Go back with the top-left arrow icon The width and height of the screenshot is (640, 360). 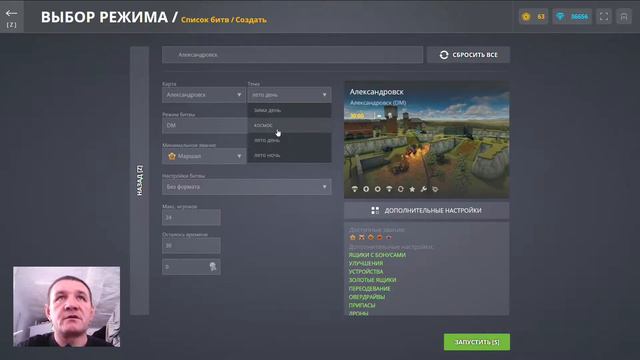pos(11,13)
